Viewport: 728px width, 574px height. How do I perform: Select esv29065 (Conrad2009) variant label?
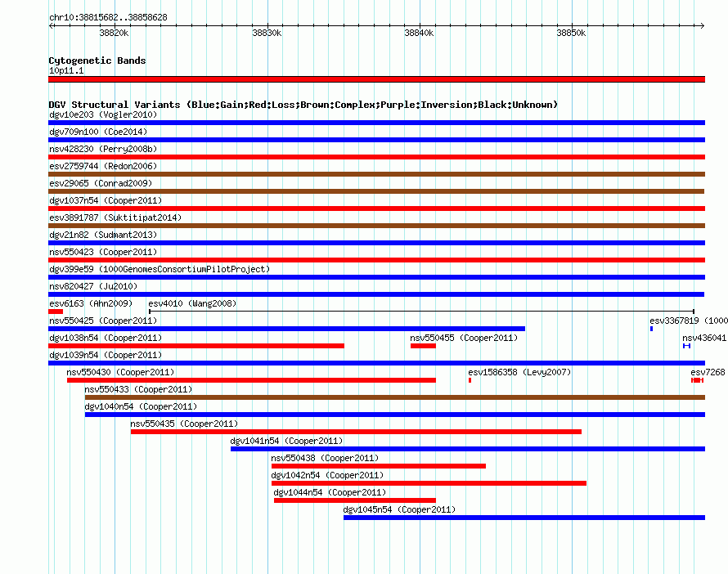101,183
